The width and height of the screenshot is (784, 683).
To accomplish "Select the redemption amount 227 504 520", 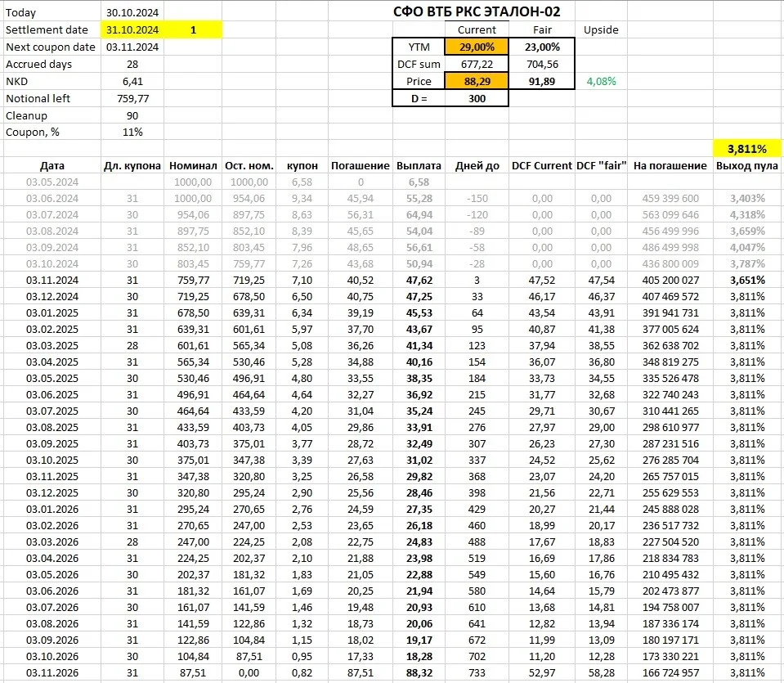I will 670,541.
